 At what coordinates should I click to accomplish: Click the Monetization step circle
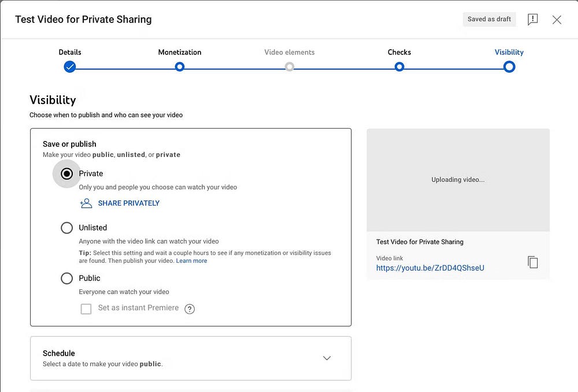tap(180, 67)
